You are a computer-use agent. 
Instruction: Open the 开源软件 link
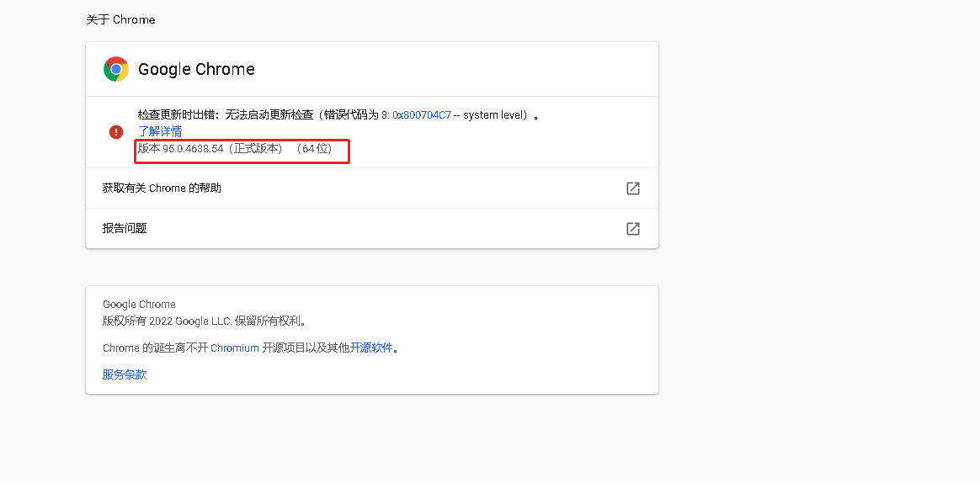click(x=371, y=348)
